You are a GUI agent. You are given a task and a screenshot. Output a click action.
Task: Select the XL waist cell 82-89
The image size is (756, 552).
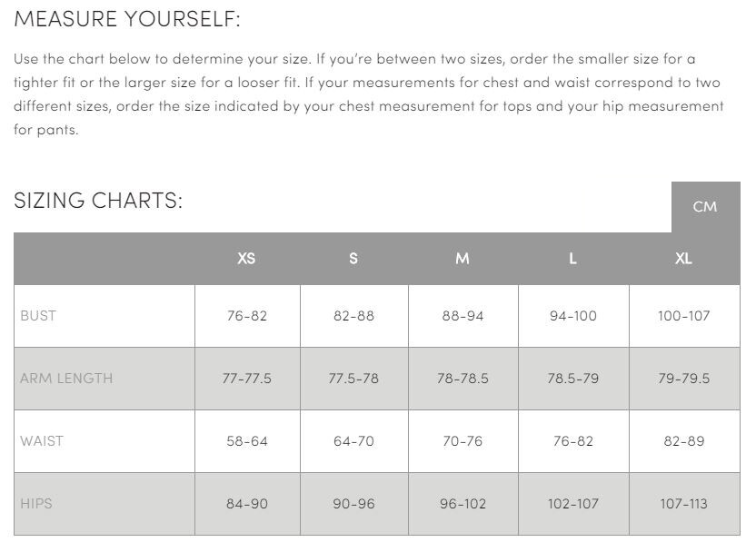tap(683, 441)
